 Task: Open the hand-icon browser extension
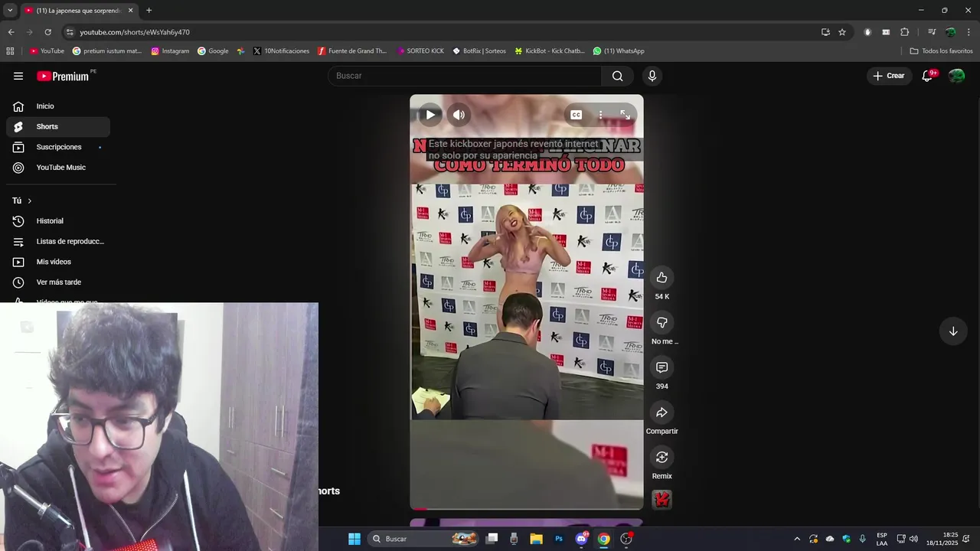(x=867, y=32)
